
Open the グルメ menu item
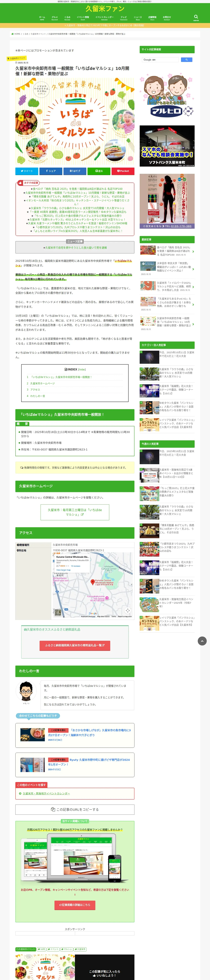pyautogui.click(x=54, y=18)
